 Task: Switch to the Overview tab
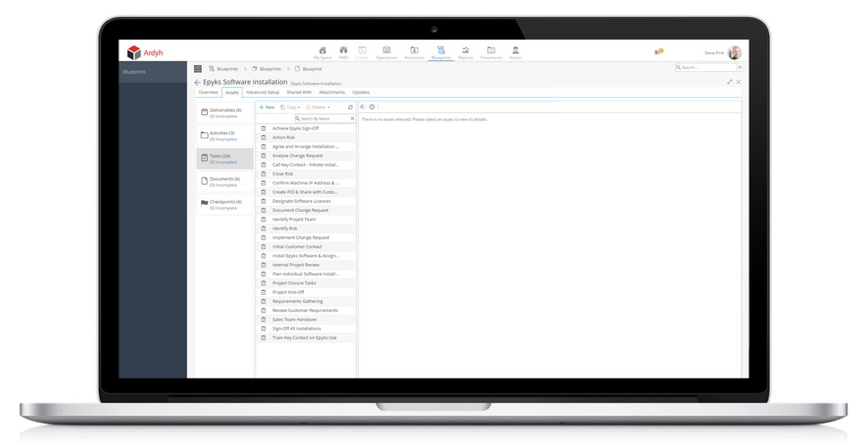208,92
